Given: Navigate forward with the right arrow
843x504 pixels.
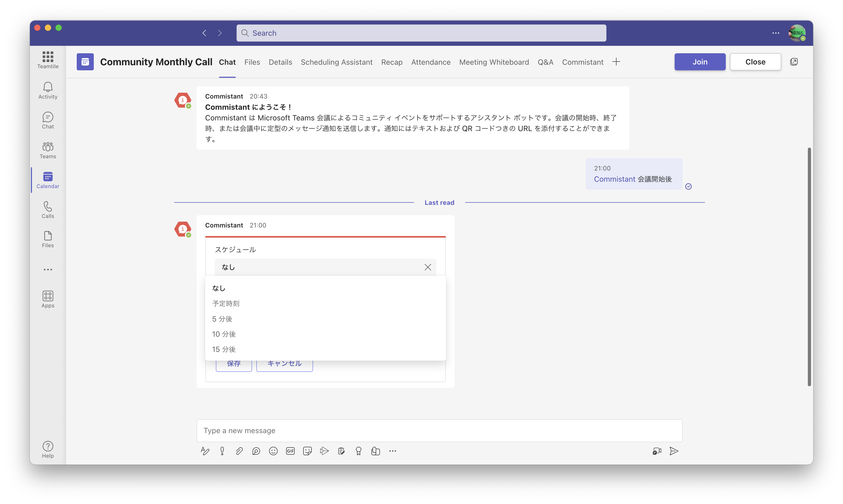Looking at the screenshot, I should [220, 33].
